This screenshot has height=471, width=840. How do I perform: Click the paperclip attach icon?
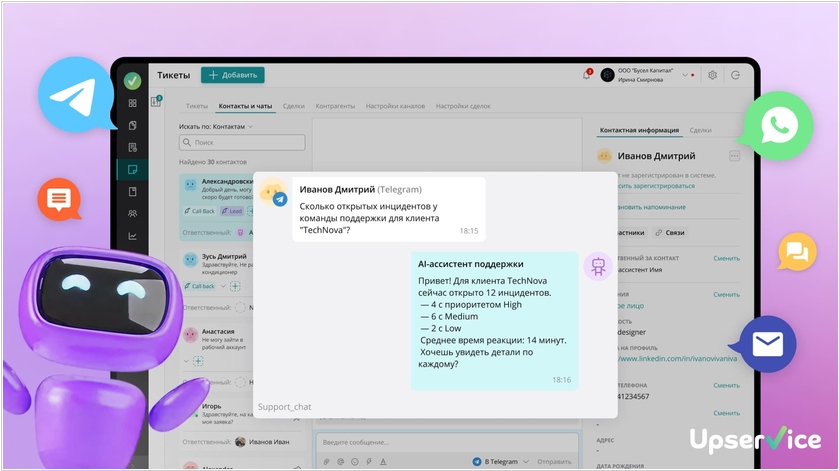click(326, 461)
